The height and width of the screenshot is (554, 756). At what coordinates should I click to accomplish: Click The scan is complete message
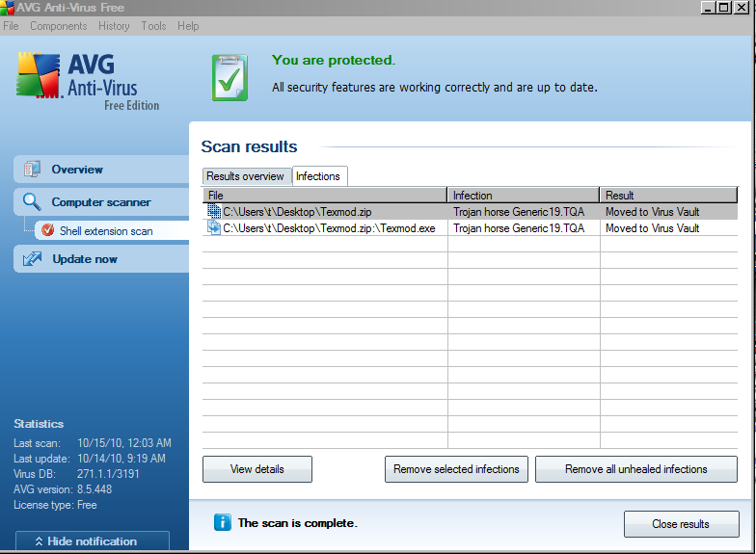pyautogui.click(x=297, y=522)
